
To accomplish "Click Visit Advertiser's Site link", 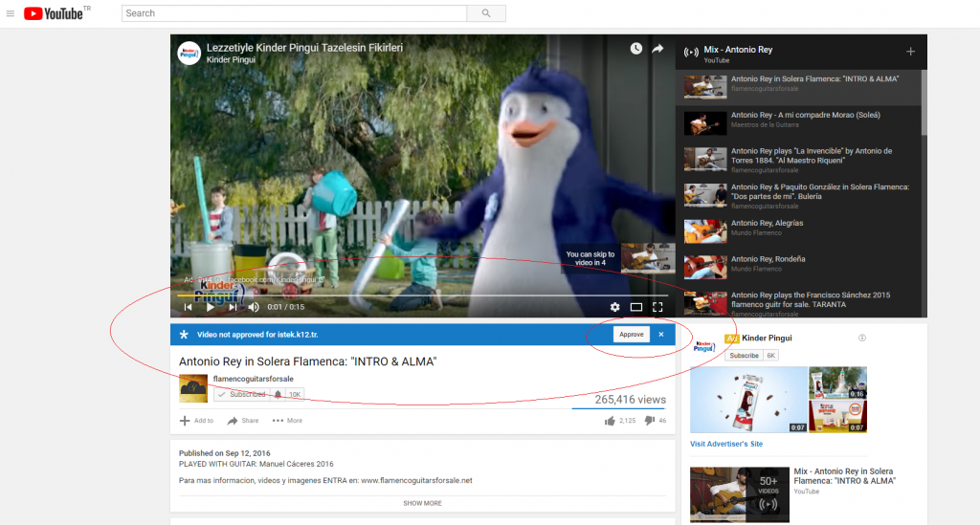I will tap(726, 444).
